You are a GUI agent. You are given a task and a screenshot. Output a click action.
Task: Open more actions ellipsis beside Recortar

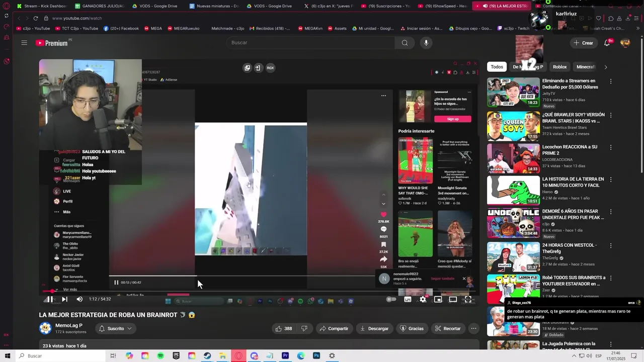tap(473, 328)
